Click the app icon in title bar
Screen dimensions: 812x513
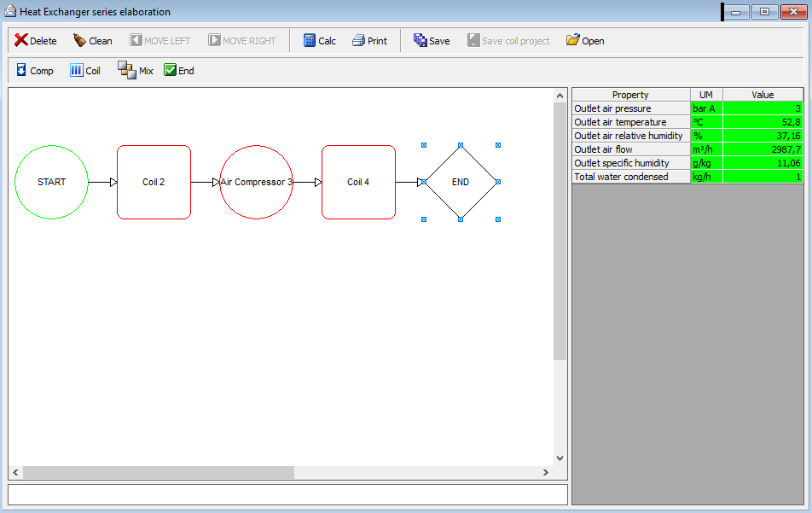(10, 11)
